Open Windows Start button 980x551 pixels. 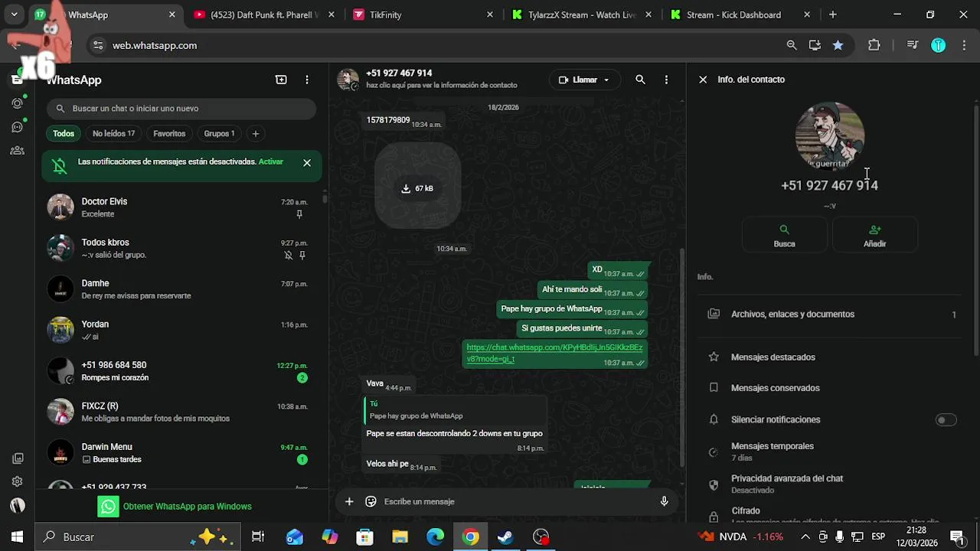pyautogui.click(x=17, y=536)
